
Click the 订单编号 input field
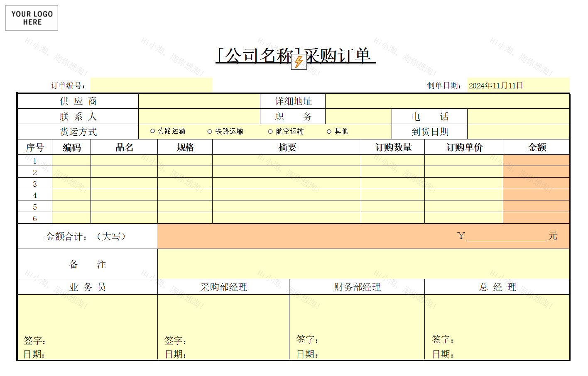(151, 85)
